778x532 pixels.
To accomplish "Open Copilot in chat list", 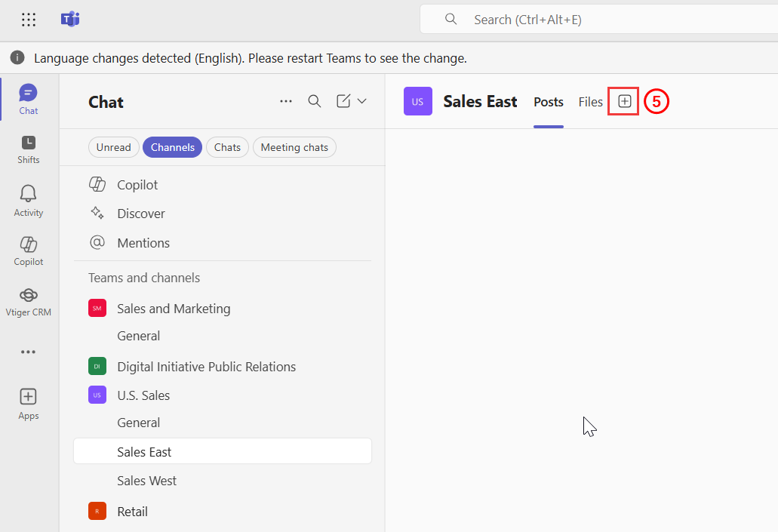I will point(223,185).
